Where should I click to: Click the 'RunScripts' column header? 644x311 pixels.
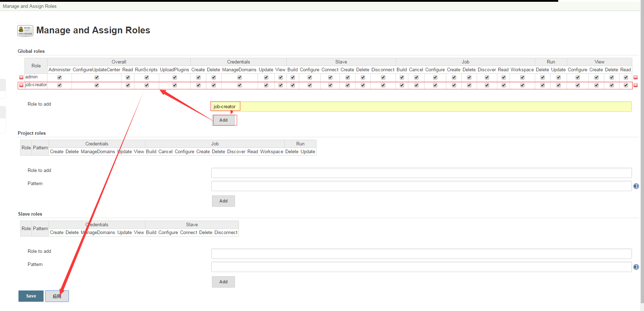146,70
